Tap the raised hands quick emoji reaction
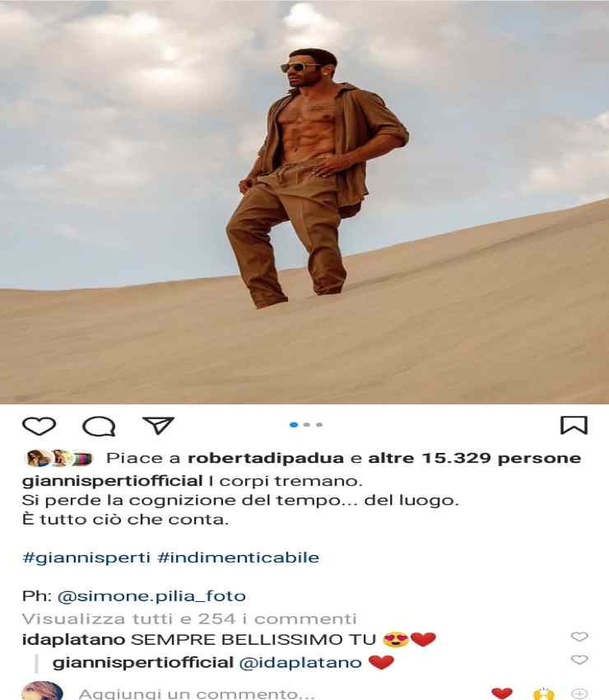 pos(543,693)
